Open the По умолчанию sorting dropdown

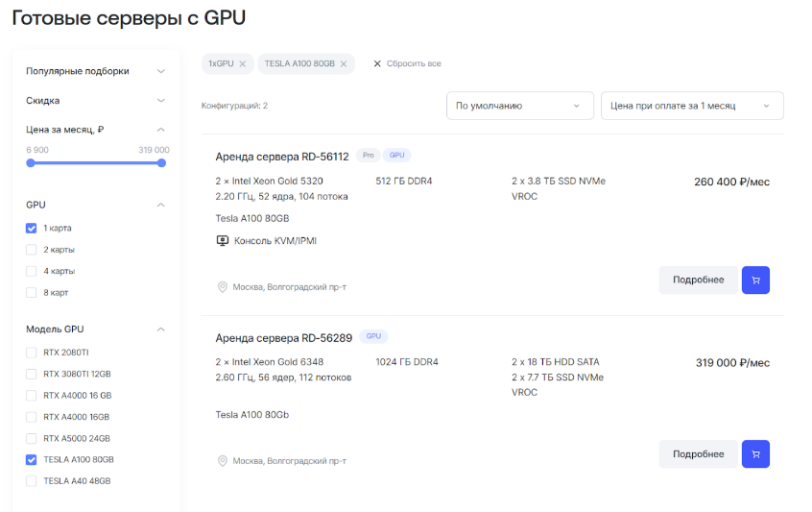pyautogui.click(x=518, y=106)
